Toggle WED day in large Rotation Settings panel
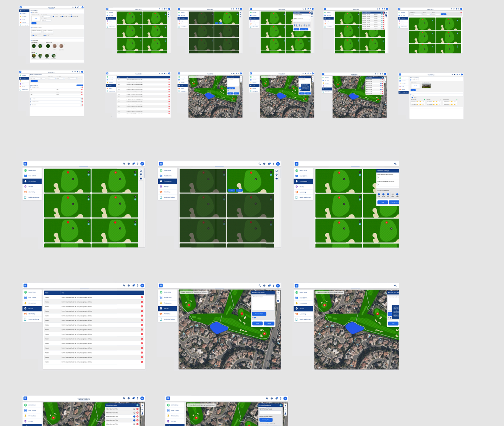 point(392,194)
